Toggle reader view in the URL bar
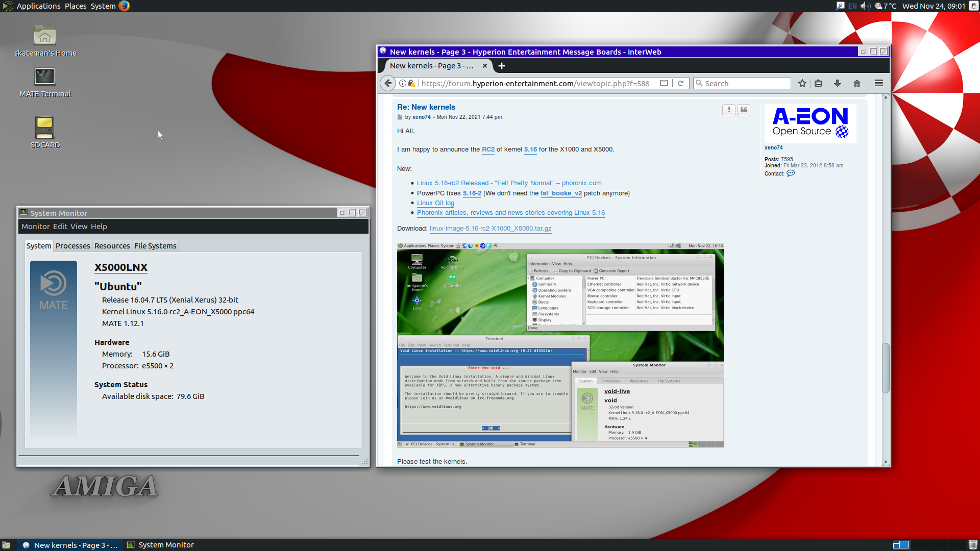The height and width of the screenshot is (551, 980). click(664, 83)
